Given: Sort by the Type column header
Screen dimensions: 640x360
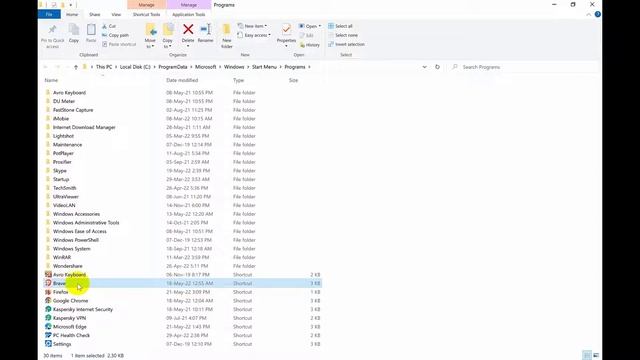Looking at the screenshot, I should pyautogui.click(x=238, y=80).
